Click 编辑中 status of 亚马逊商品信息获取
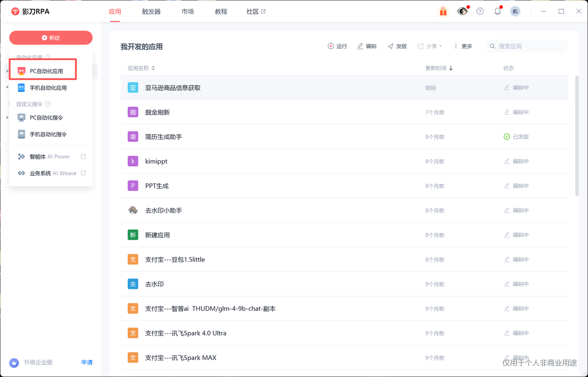The width and height of the screenshot is (588, 377). pyautogui.click(x=516, y=88)
